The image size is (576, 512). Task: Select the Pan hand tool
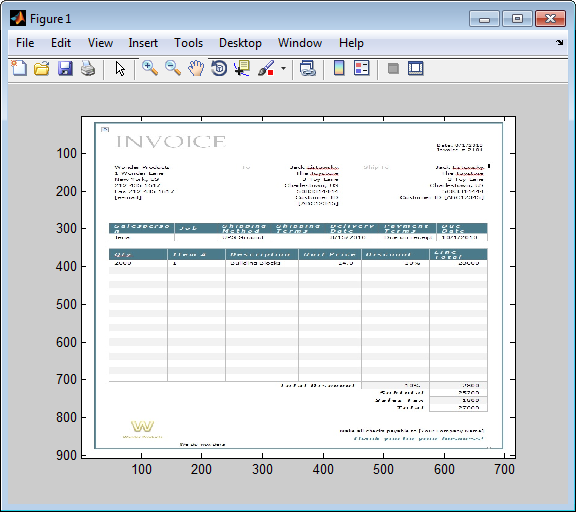[x=196, y=68]
